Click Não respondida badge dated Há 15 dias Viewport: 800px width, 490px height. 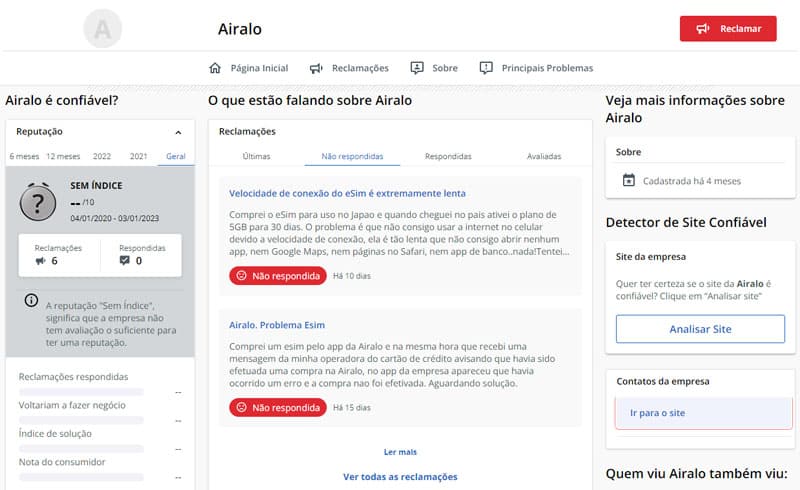click(278, 407)
